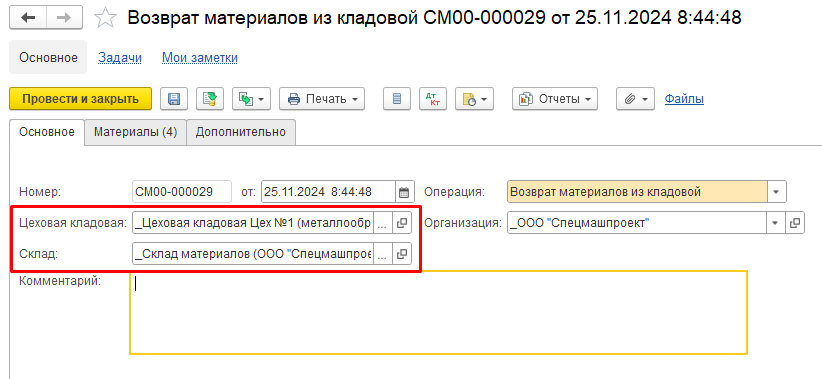Open the Задачи link
The width and height of the screenshot is (822, 379).
click(x=120, y=58)
